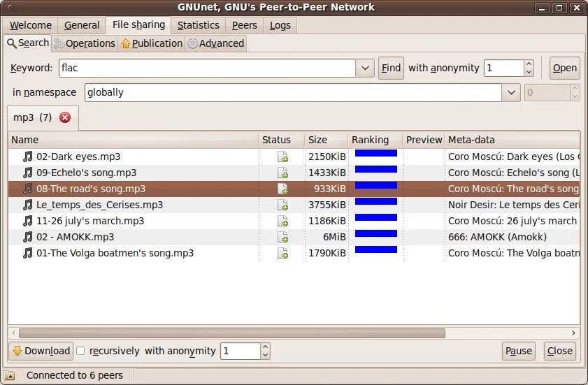Select size cell 3755KiB
Viewport: 588px width, 385px height.
point(327,205)
